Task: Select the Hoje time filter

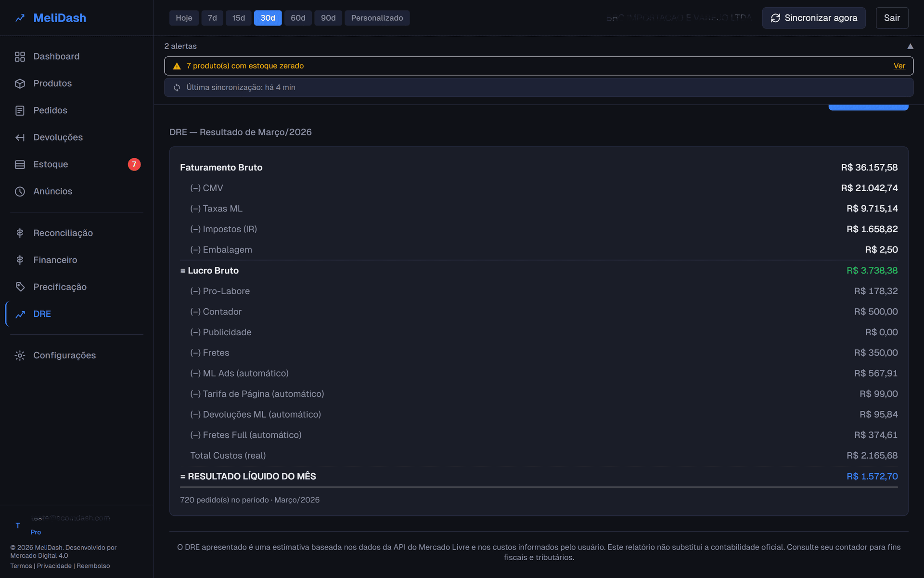Action: (184, 18)
